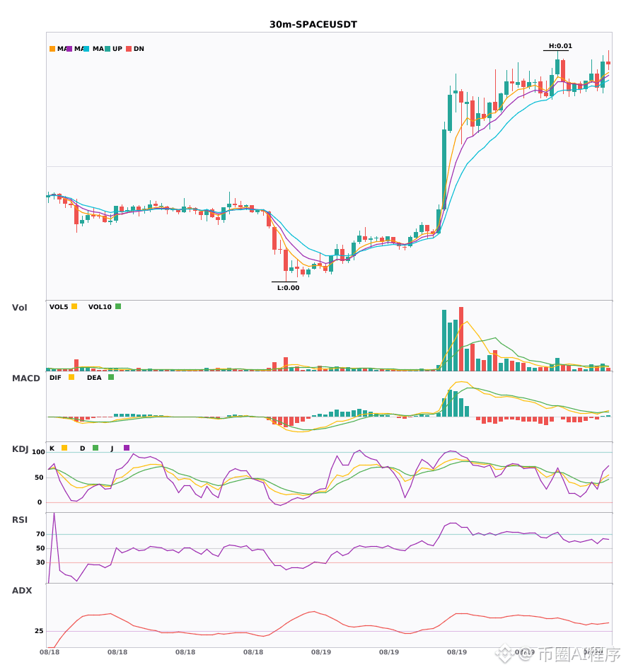Click the KDJ axis value 100
626x672 pixels.
click(x=39, y=452)
